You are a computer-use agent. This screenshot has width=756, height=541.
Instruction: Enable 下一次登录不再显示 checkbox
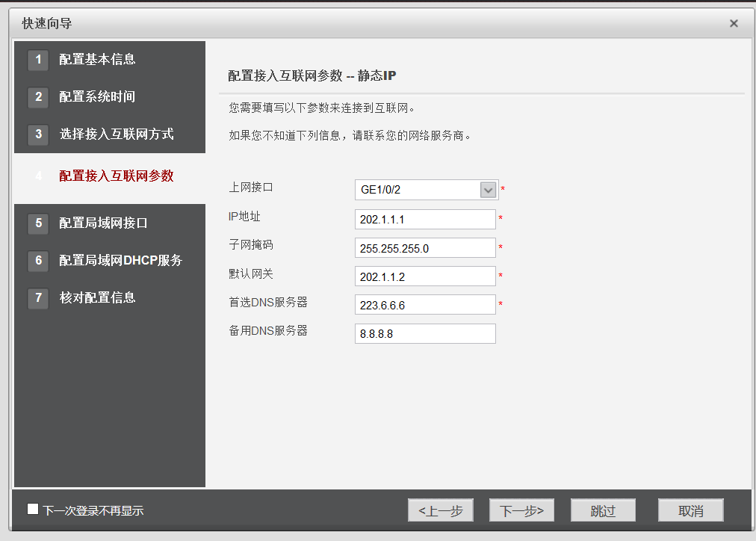pyautogui.click(x=33, y=509)
